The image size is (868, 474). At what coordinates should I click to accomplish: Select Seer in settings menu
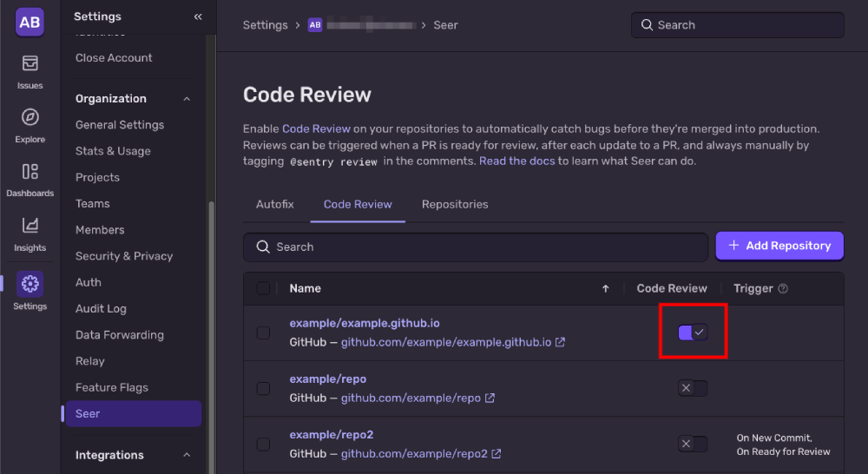point(134,413)
